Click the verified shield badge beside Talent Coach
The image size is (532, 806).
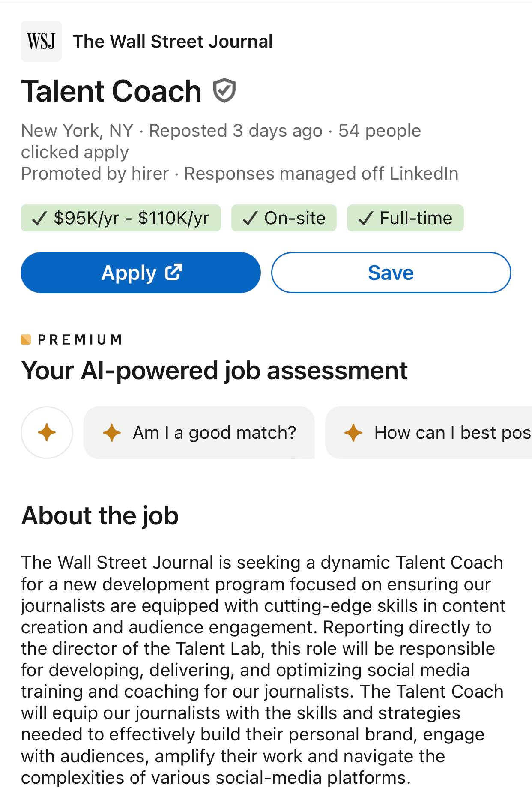[224, 90]
